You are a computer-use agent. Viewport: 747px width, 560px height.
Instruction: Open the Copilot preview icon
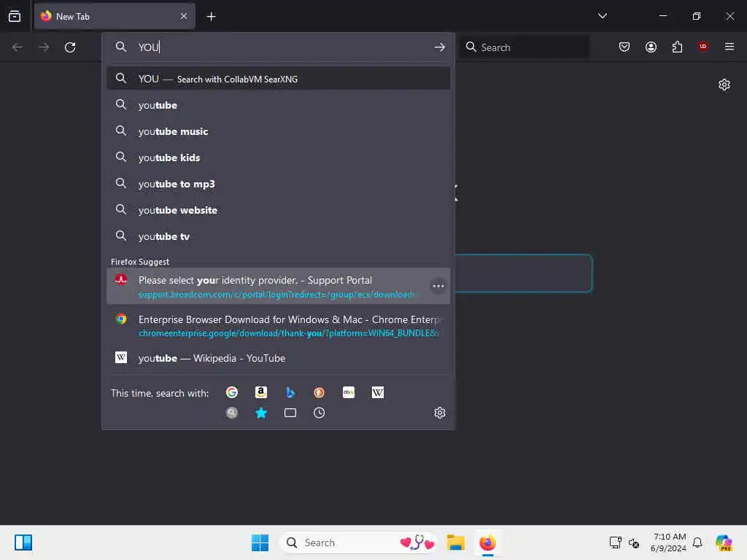click(724, 542)
